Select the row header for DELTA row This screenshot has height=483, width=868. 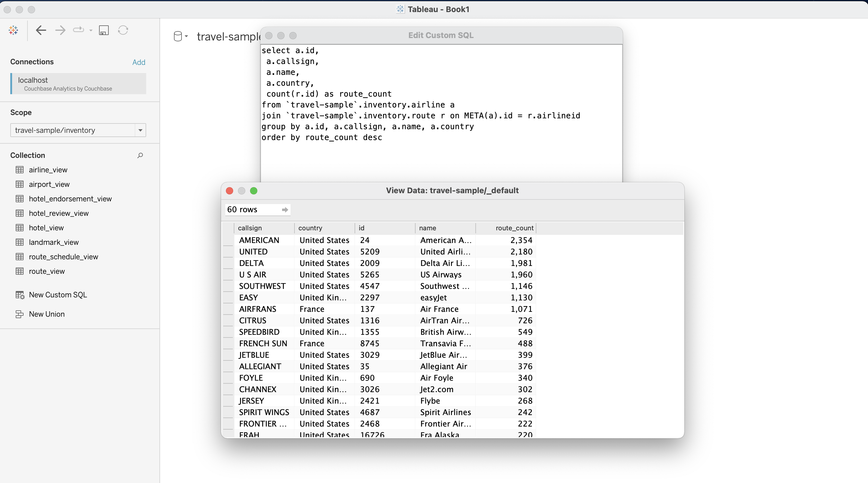[228, 263]
